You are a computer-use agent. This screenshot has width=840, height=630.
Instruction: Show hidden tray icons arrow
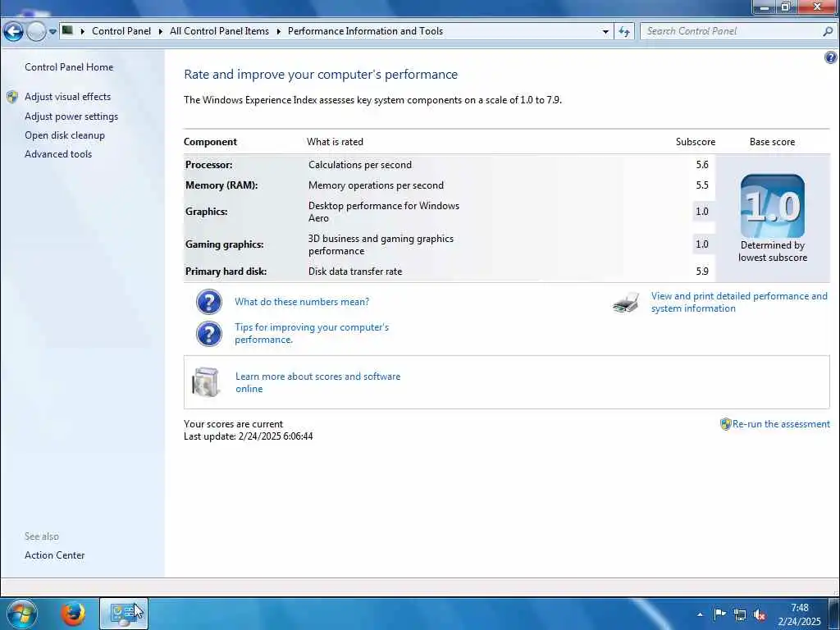700,614
